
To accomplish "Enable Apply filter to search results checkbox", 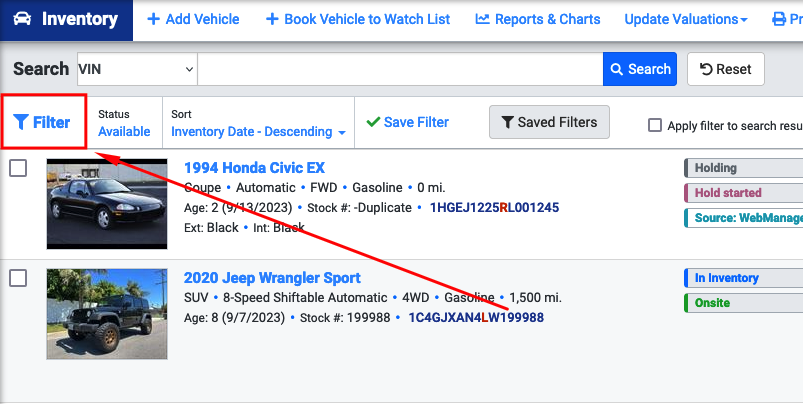I will coord(655,125).
